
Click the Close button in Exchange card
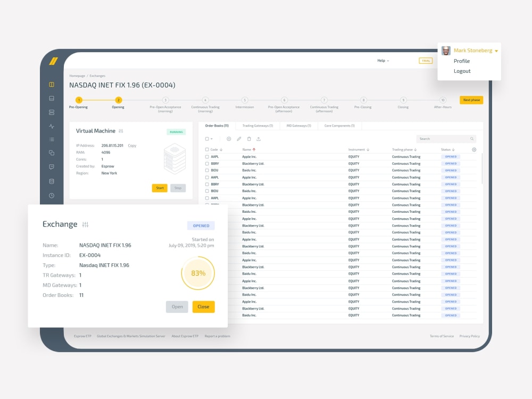coord(204,307)
